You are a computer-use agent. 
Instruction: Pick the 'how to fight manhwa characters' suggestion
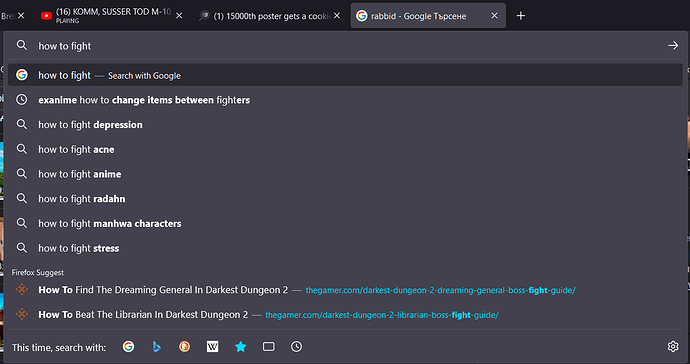(x=345, y=224)
